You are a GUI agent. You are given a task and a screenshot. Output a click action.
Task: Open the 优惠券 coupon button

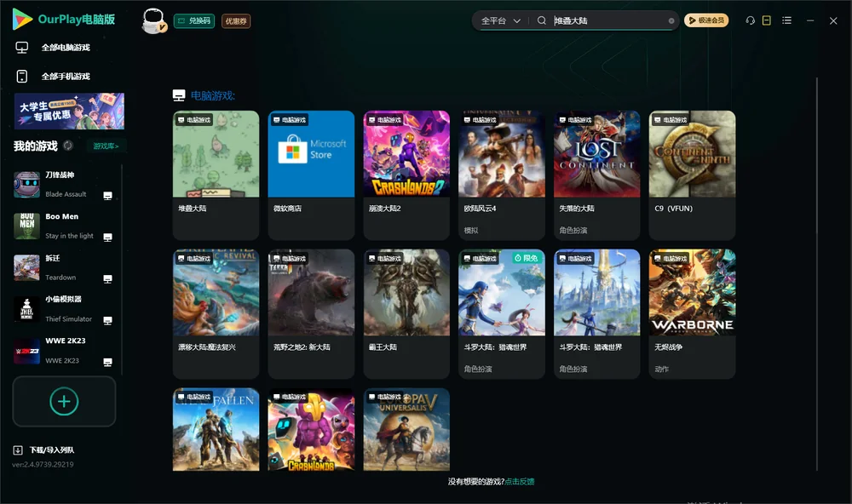(236, 21)
